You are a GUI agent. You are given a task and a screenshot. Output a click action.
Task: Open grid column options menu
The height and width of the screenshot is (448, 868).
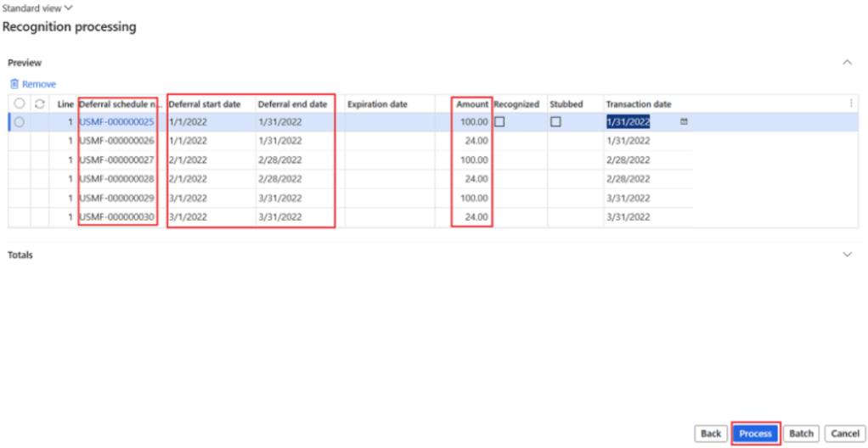click(x=851, y=104)
